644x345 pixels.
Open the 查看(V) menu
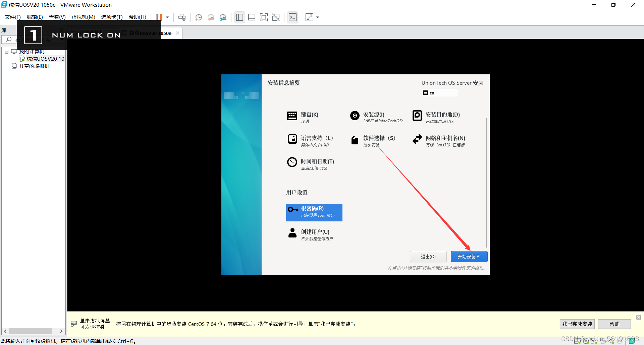coord(57,17)
